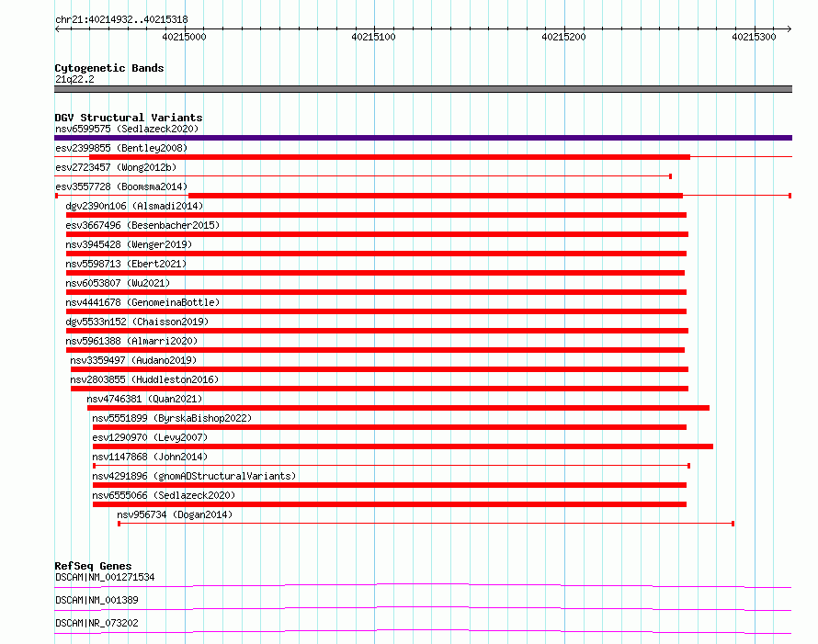Select the red esv3667496 variant bar

pos(377,234)
